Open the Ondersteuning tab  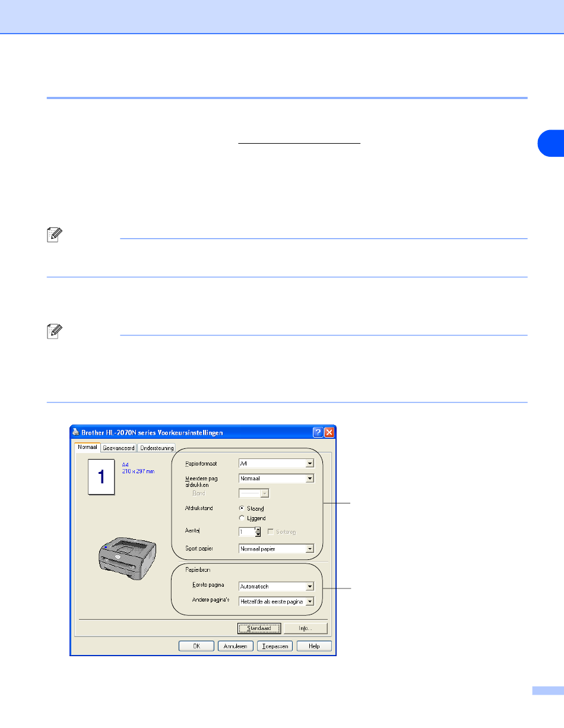157,448
